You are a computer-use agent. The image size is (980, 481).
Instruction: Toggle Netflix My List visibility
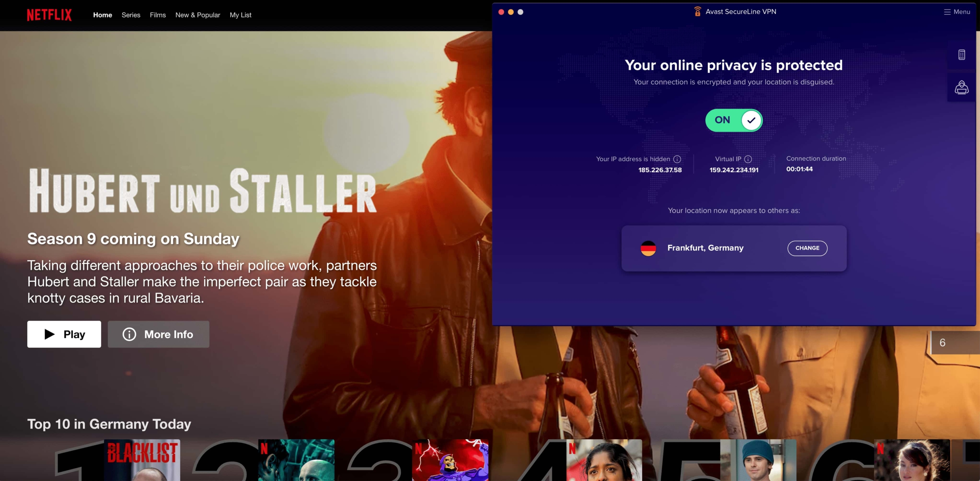(x=240, y=15)
